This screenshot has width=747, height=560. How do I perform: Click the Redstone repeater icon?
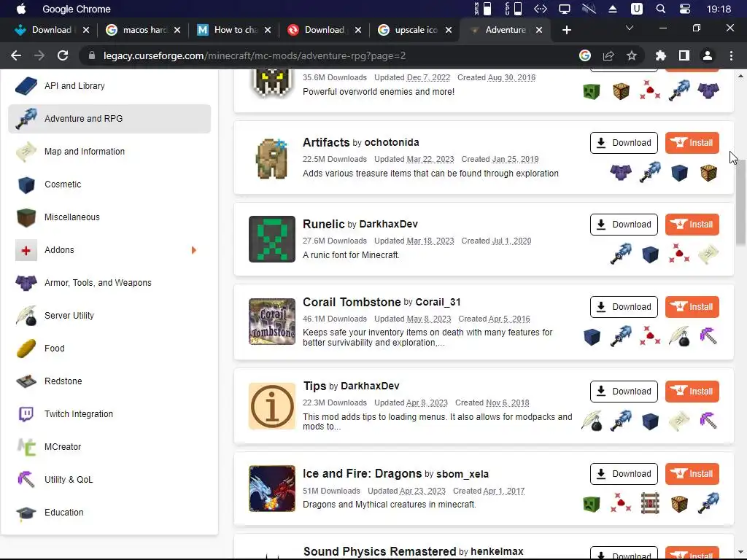coord(26,381)
